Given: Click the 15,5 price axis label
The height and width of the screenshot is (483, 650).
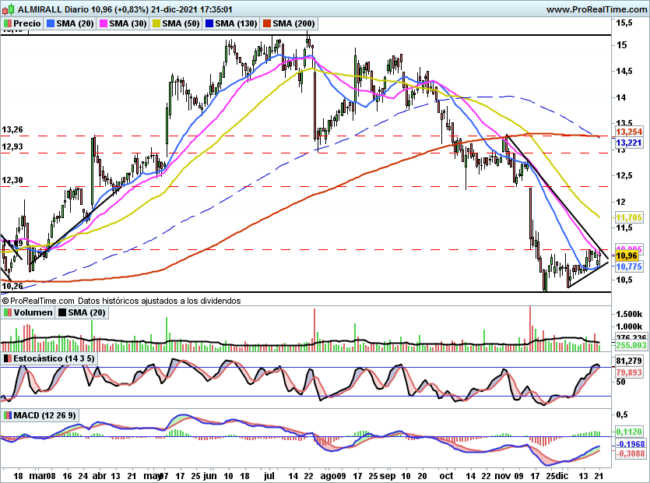Looking at the screenshot, I should (x=624, y=23).
